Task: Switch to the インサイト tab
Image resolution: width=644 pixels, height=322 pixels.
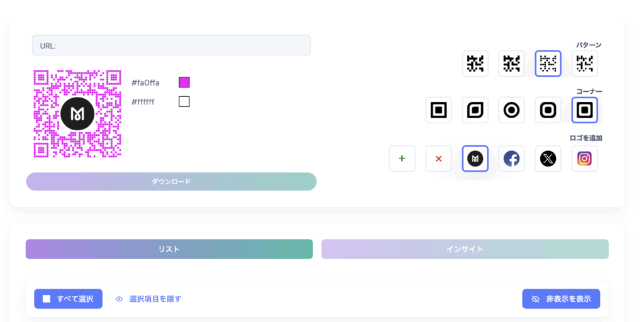Action: pos(465,249)
